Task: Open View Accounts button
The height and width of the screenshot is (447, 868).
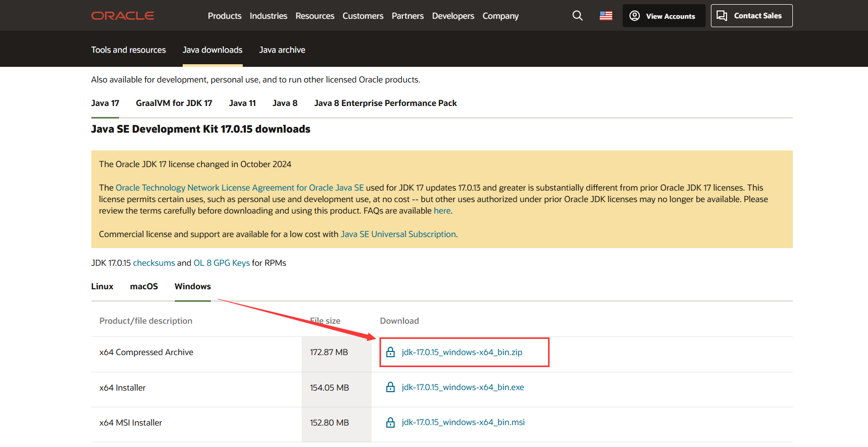Action: 664,16
